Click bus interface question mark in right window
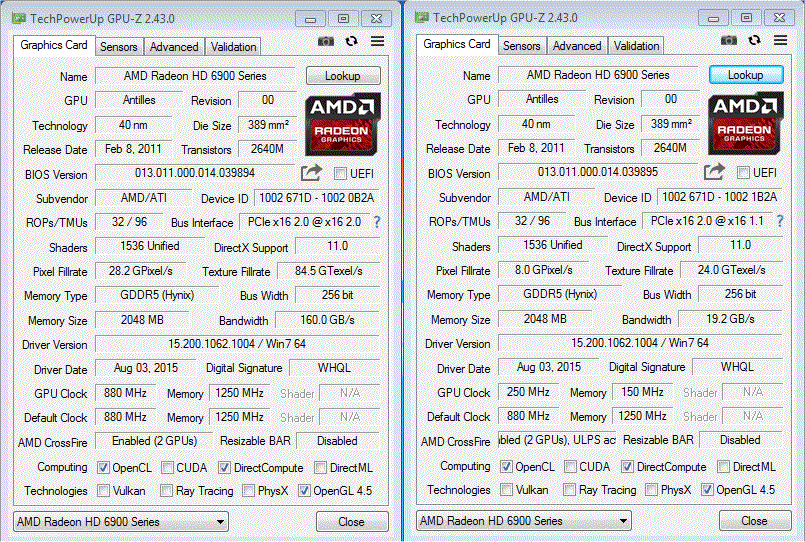Viewport: 805px width, 542px height. click(x=780, y=221)
